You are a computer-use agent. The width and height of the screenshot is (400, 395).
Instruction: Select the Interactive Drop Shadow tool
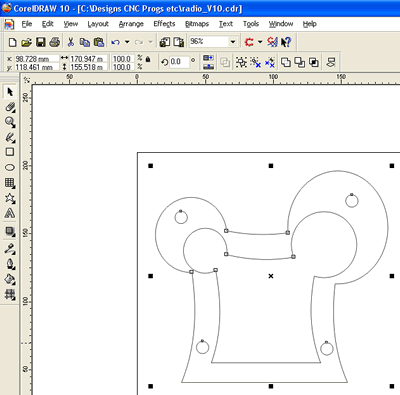10,232
